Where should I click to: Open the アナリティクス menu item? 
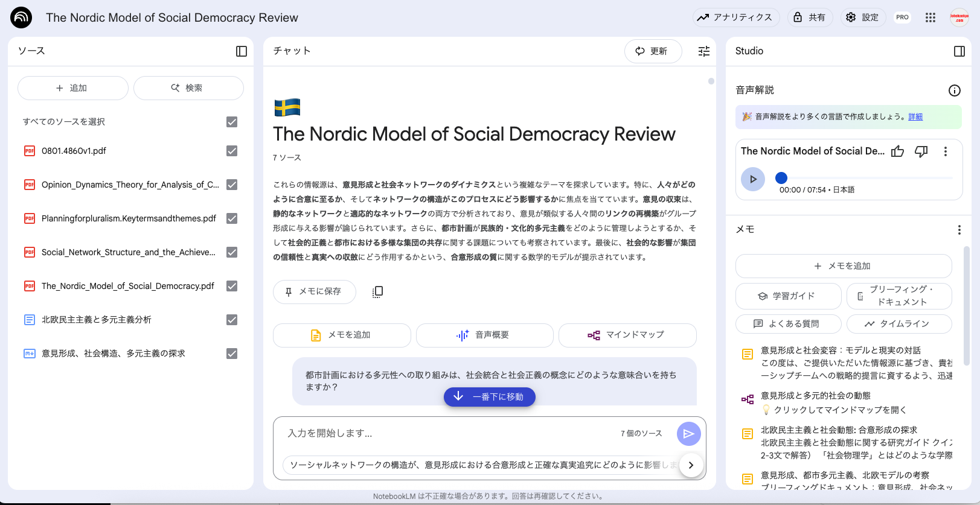pos(735,17)
